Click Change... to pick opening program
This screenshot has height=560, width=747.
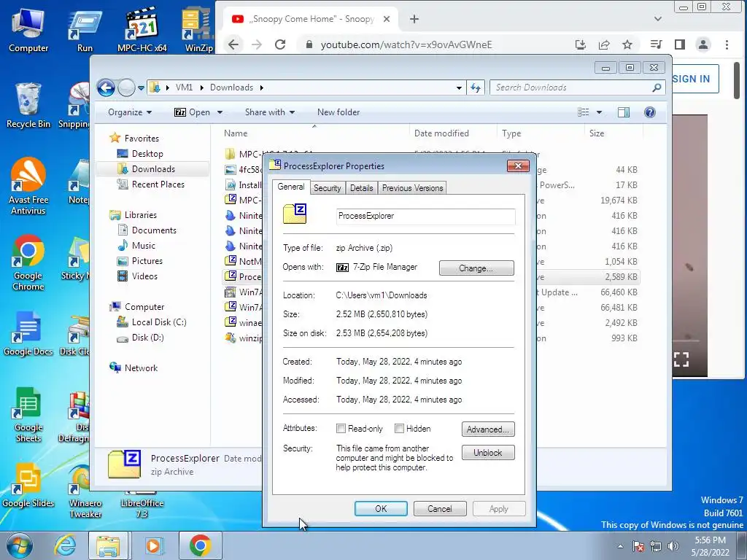click(476, 268)
